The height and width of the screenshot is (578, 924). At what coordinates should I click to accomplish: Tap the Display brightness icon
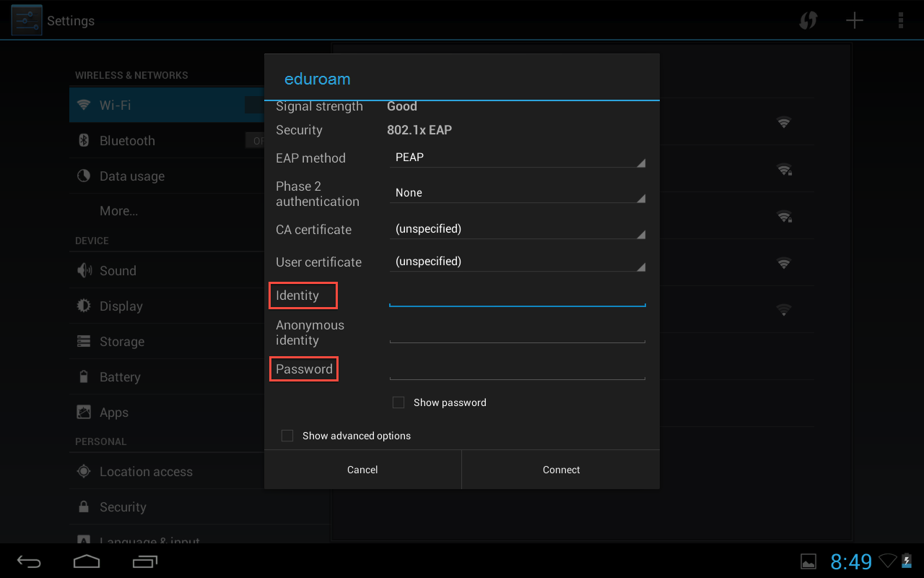84,306
